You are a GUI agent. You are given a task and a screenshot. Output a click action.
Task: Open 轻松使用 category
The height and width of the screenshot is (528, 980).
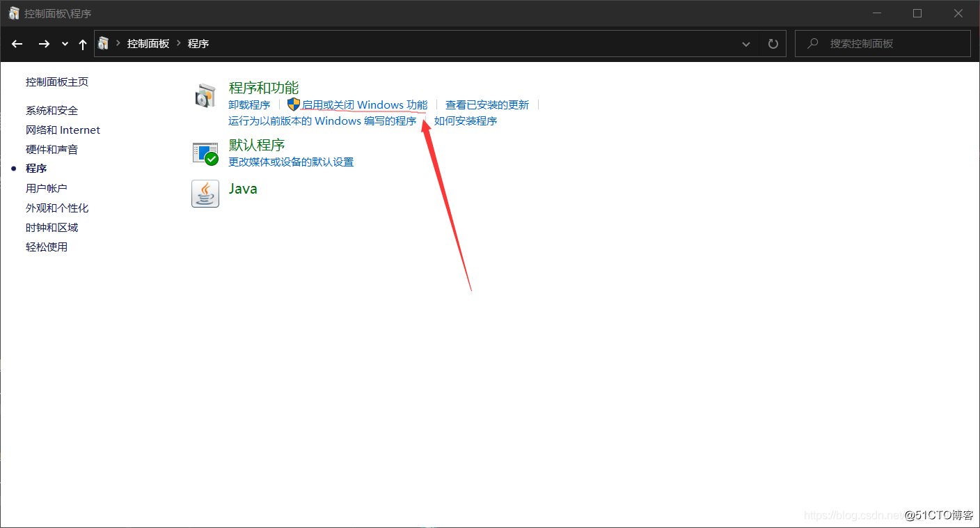click(x=47, y=247)
